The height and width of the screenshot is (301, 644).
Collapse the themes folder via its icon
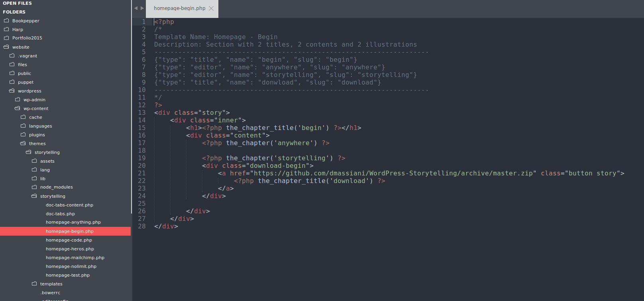pos(23,143)
